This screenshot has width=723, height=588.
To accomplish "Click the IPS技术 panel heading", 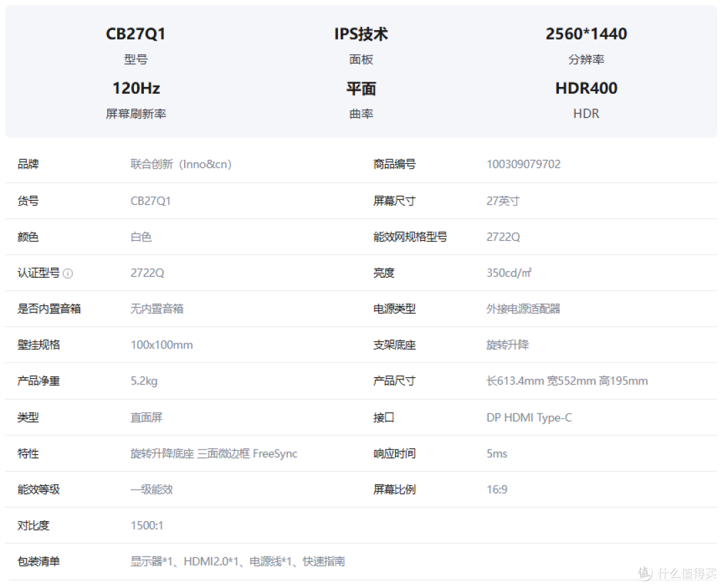I will click(x=361, y=33).
